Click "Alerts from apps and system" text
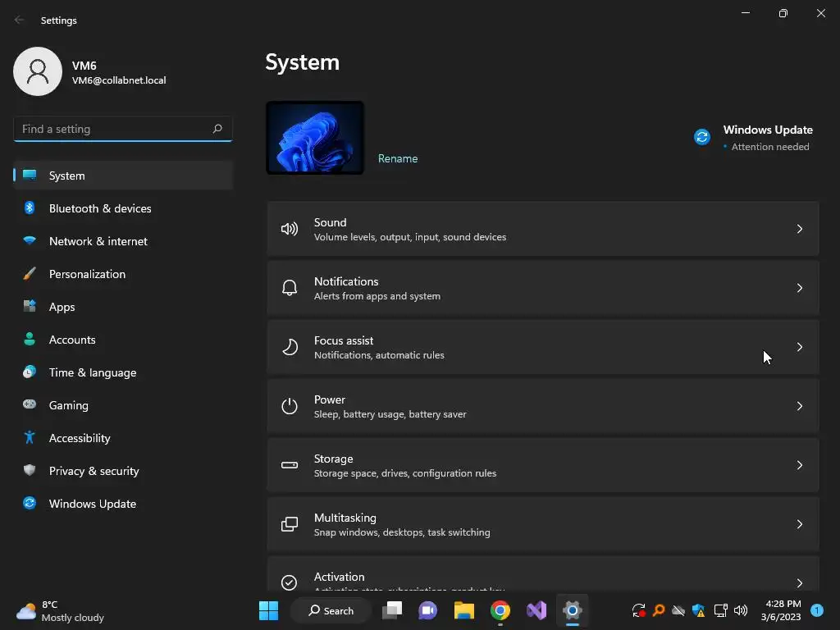The width and height of the screenshot is (840, 630). (377, 295)
